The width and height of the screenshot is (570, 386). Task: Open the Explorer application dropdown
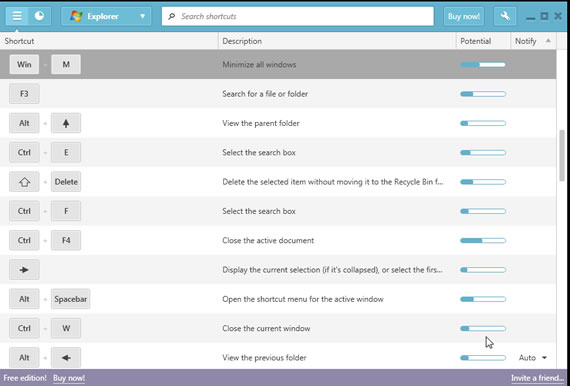106,16
